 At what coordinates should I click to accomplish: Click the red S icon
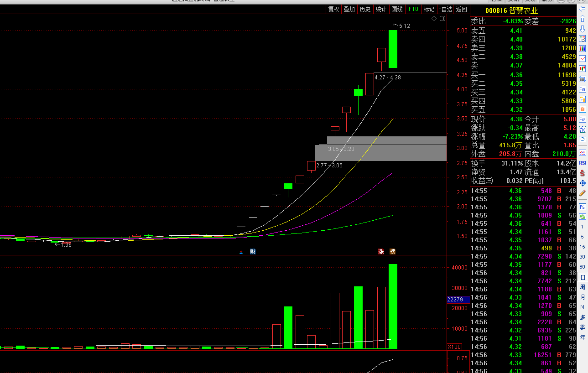[x=582, y=173]
